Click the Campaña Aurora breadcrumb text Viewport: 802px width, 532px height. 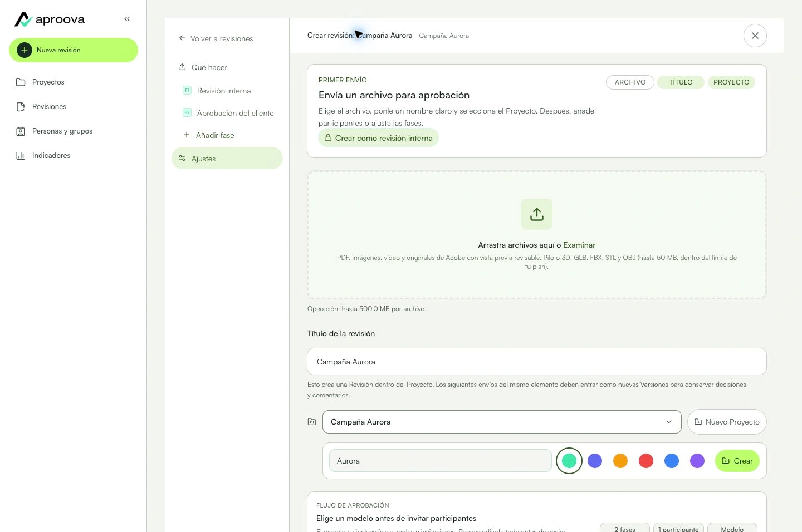click(444, 36)
